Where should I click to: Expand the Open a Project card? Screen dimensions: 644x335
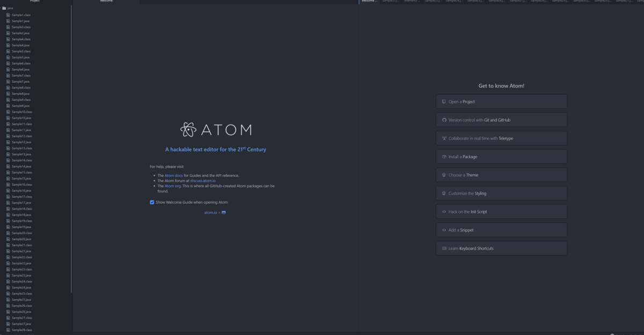coord(501,101)
